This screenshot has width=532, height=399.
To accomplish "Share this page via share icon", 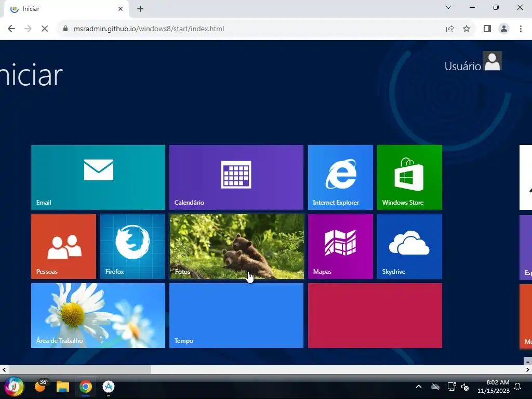I will (450, 29).
